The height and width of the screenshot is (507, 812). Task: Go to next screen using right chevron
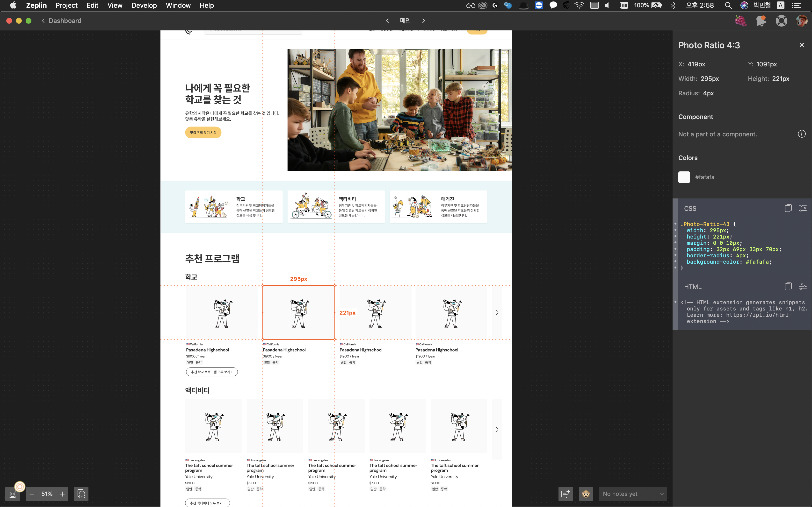point(423,21)
